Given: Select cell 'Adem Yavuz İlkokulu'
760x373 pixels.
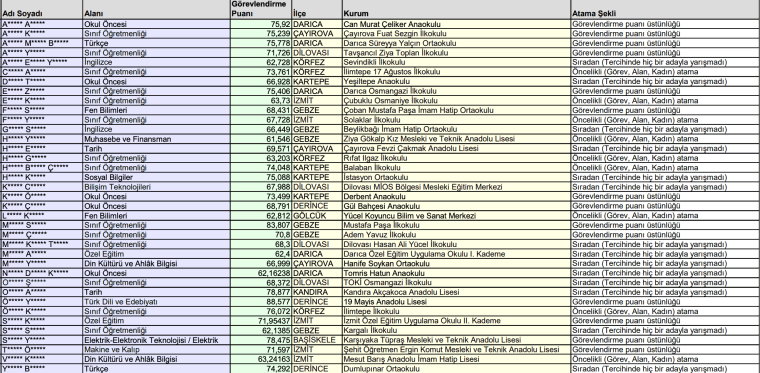Looking at the screenshot, I should pos(456,235).
